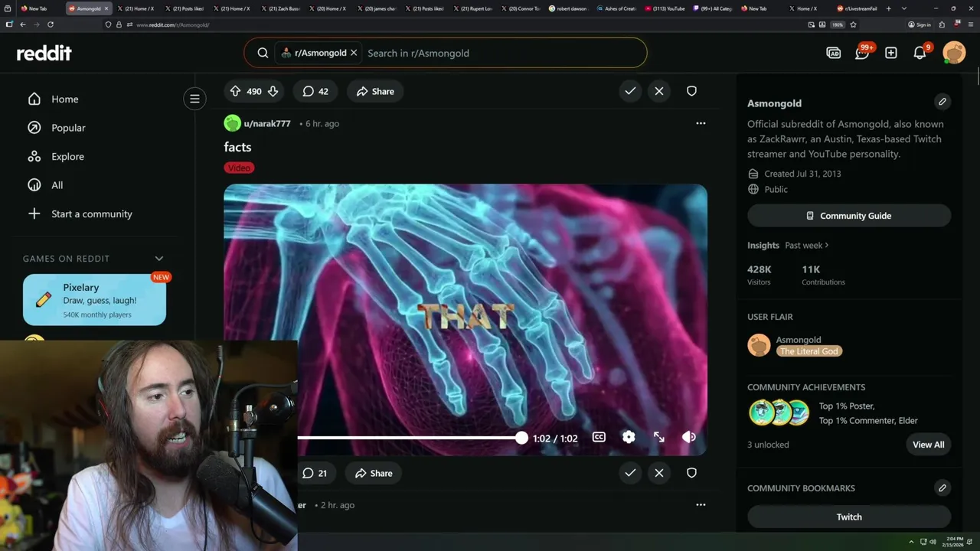Click the community achievement badges
Screen dimensions: 980x551
779,412
